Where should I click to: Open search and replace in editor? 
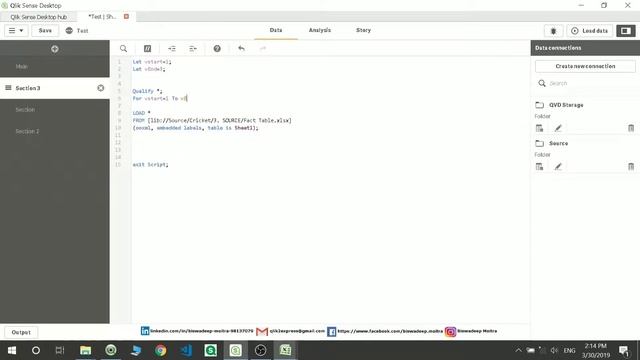coord(123,49)
